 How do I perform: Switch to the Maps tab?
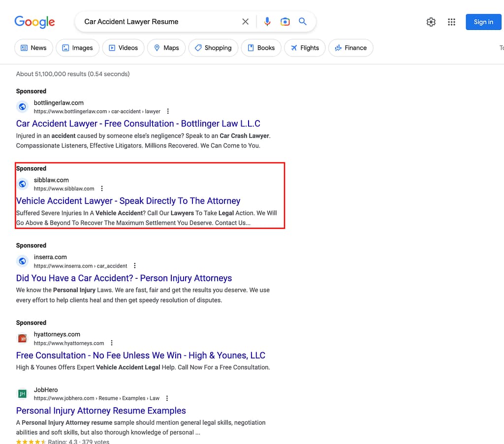click(x=166, y=48)
